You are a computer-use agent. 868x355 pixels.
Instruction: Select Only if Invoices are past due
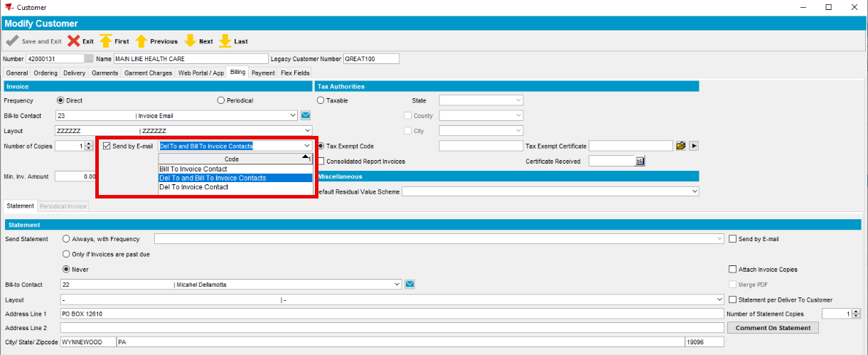(x=67, y=254)
